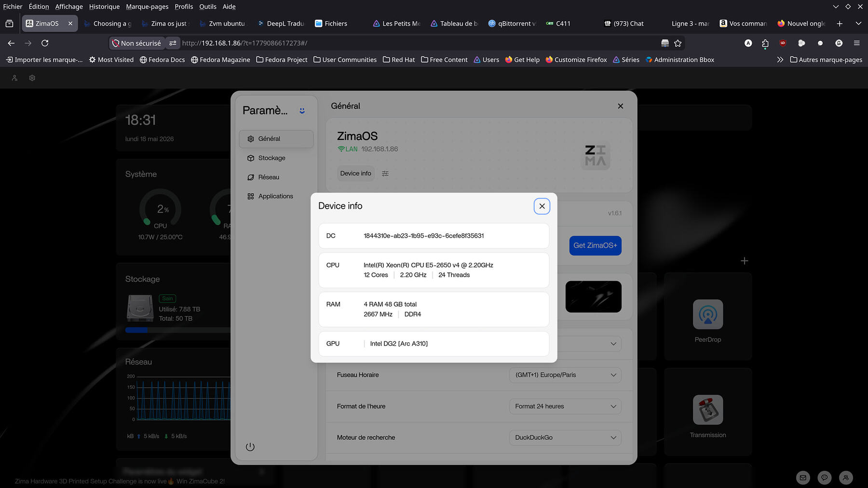Bookmark this page with the star icon
Viewport: 868px width, 488px height.
(678, 43)
